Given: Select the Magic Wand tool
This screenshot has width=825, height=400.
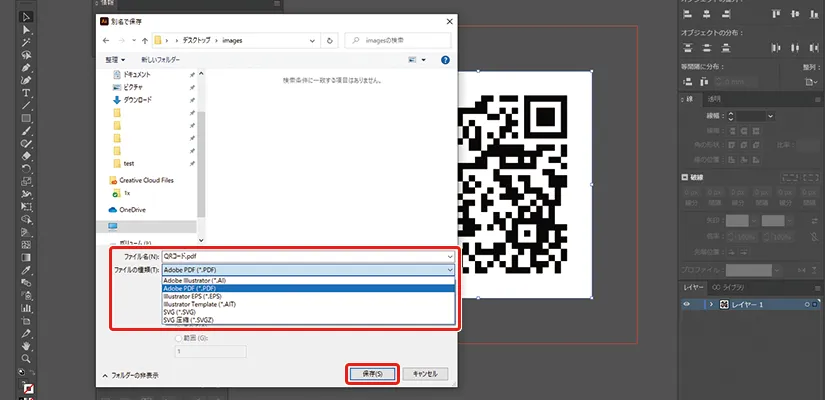Looking at the screenshot, I should click(26, 42).
